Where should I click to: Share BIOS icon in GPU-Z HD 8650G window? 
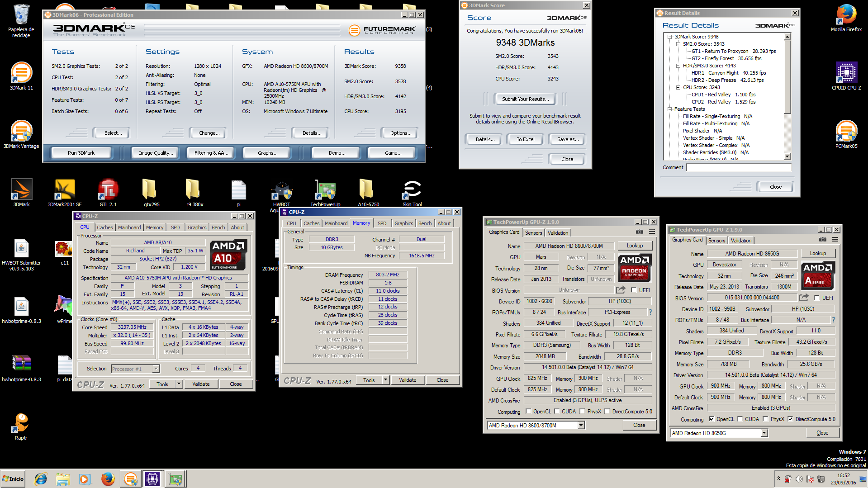click(804, 298)
